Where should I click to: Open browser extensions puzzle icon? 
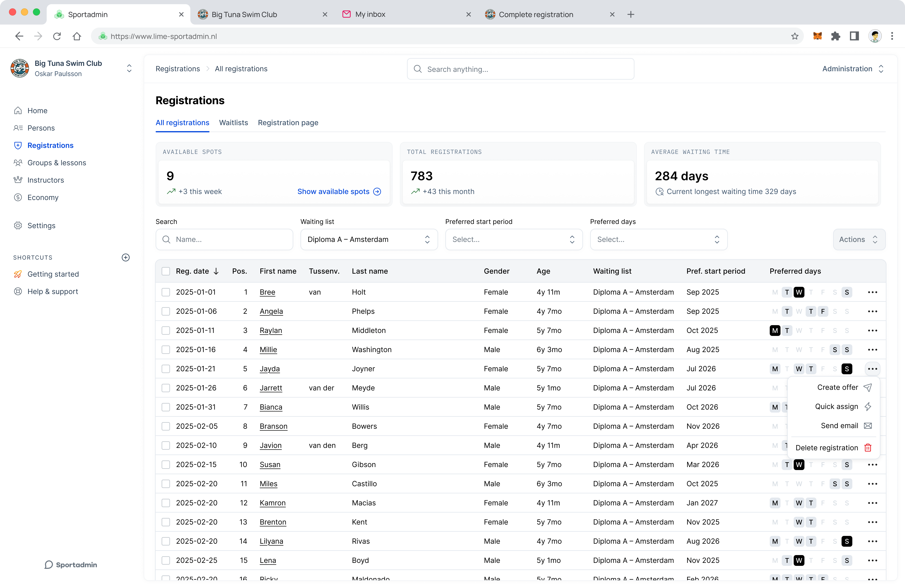click(x=835, y=36)
